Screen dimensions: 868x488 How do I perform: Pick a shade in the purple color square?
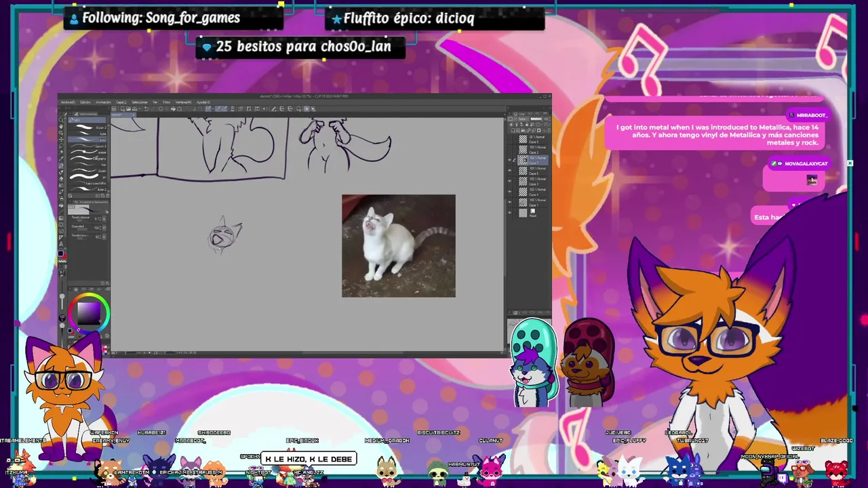89,313
